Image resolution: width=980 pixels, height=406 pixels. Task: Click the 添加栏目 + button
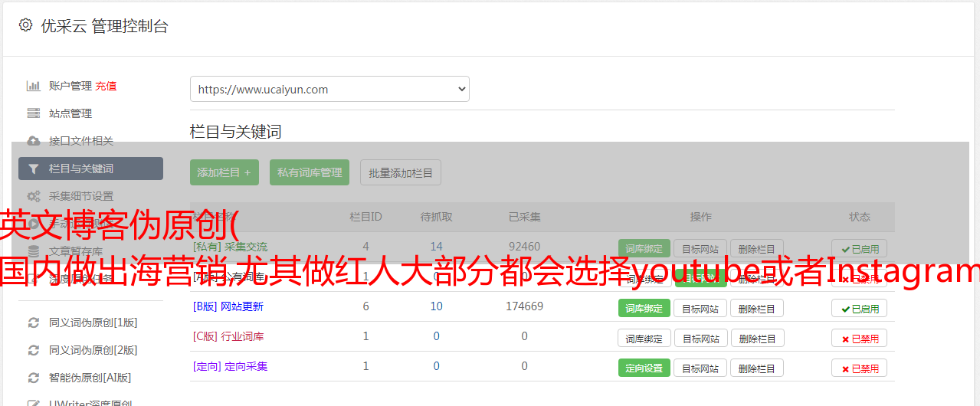[225, 172]
